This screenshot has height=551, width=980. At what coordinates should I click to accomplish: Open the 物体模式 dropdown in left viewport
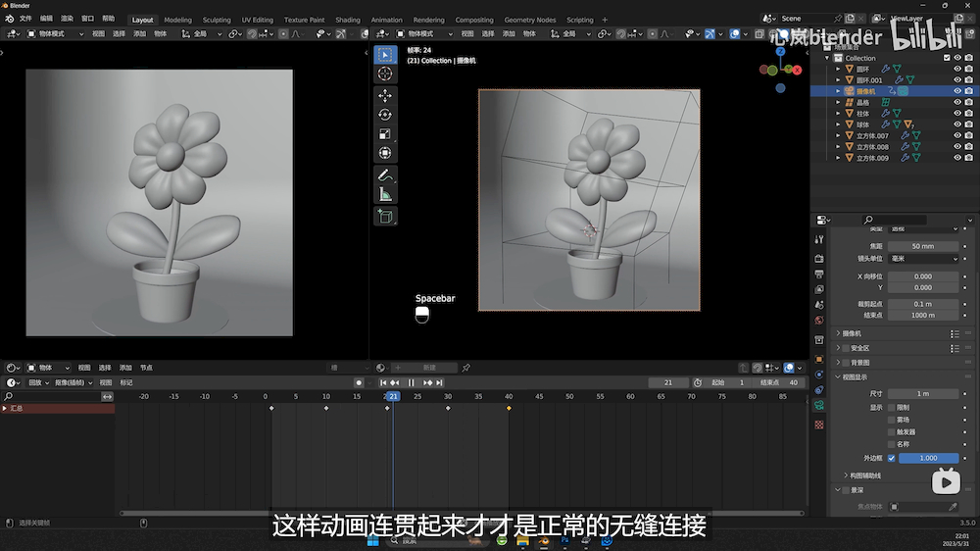coord(56,33)
